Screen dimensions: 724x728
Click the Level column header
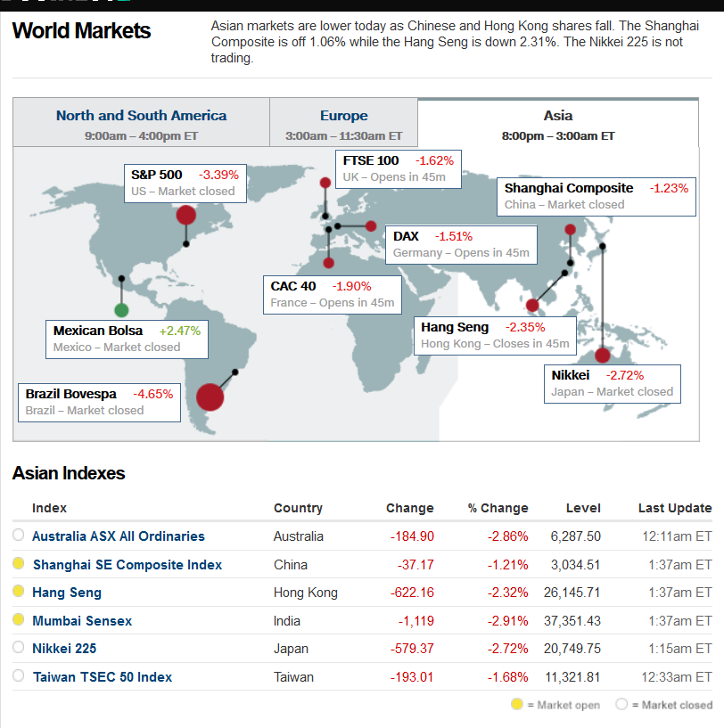(583, 508)
